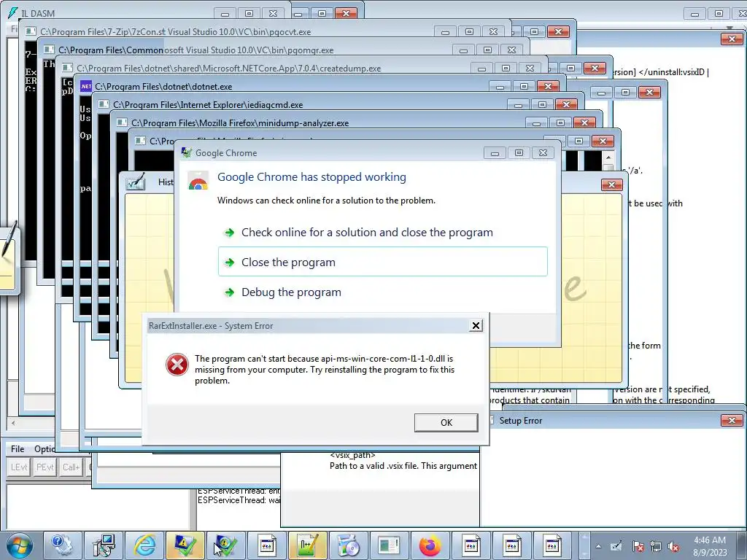Image resolution: width=747 pixels, height=560 pixels.
Task: Click the Windows Start orb
Action: pos(20,545)
